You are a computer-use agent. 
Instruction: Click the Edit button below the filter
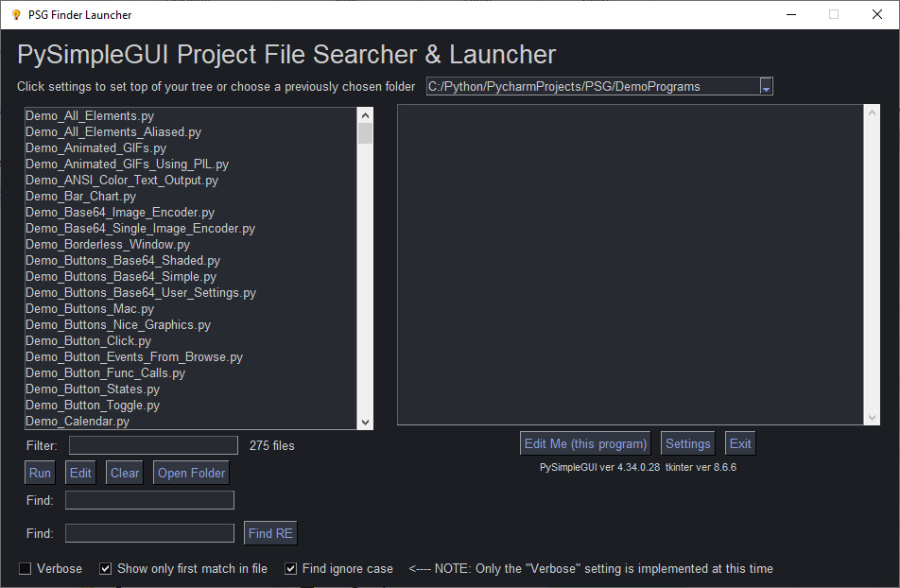tap(80, 473)
